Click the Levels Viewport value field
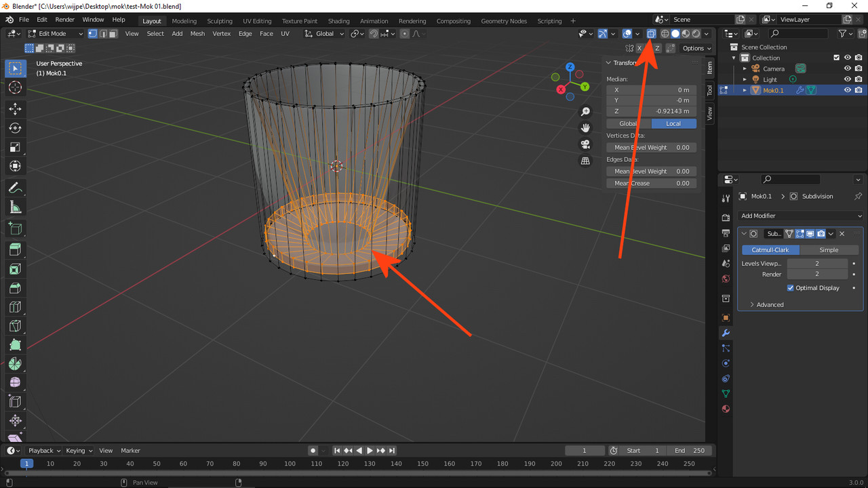 pyautogui.click(x=817, y=264)
